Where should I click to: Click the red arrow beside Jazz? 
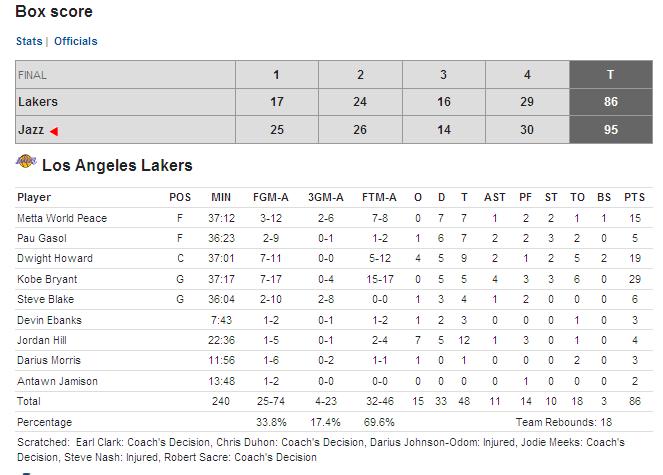coord(54,131)
